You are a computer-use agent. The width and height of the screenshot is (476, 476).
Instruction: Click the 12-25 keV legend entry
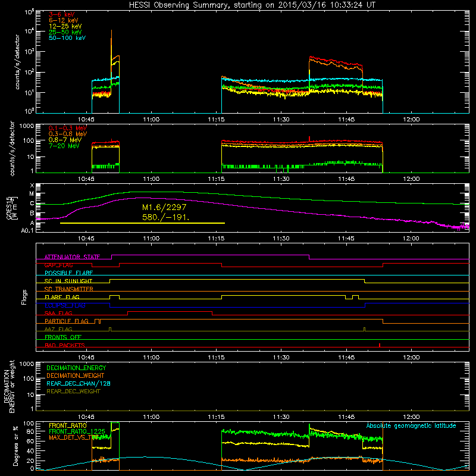[65, 26]
